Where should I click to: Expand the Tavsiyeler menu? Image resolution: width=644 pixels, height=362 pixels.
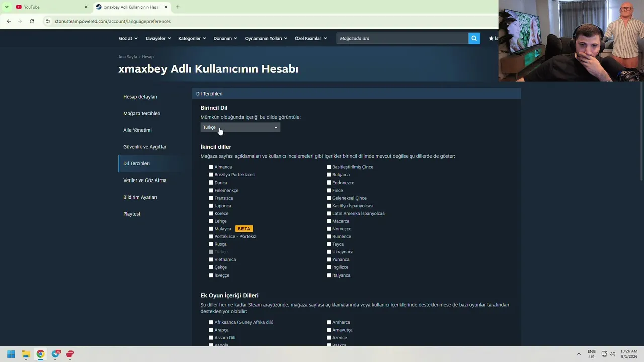[x=158, y=38]
